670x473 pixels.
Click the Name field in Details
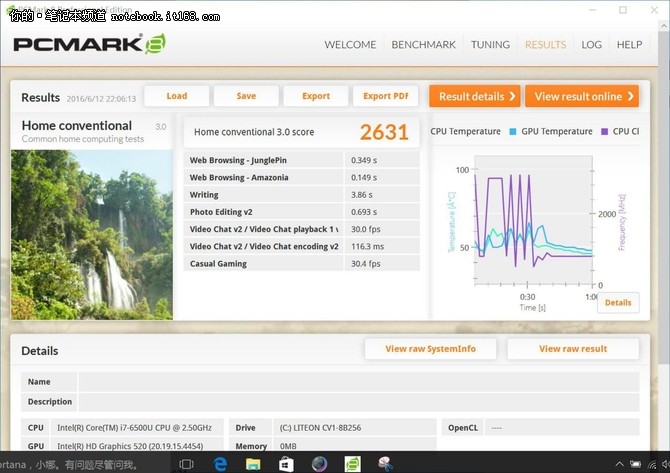pos(359,382)
